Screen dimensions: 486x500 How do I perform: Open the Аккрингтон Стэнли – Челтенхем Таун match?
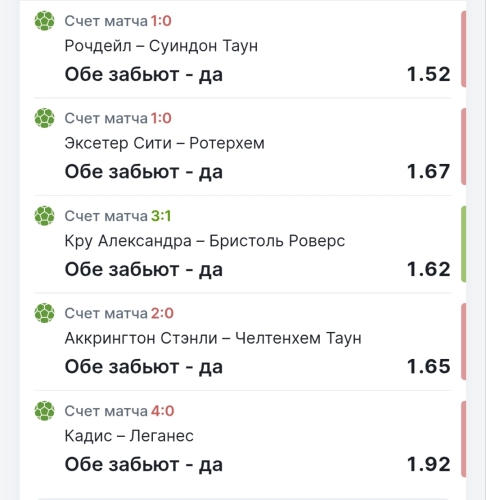213,338
